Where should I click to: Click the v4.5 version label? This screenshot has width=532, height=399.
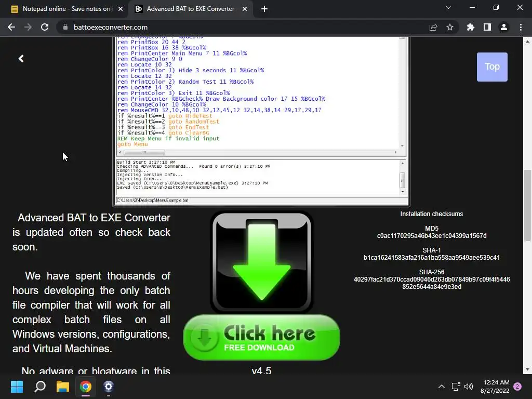(x=262, y=370)
